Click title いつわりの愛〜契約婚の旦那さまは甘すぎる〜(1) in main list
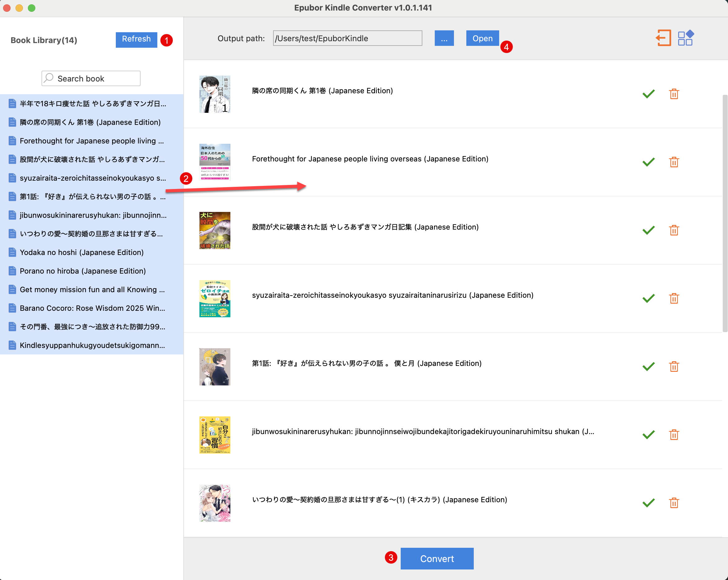Screen dimensions: 728x580 pyautogui.click(x=379, y=500)
